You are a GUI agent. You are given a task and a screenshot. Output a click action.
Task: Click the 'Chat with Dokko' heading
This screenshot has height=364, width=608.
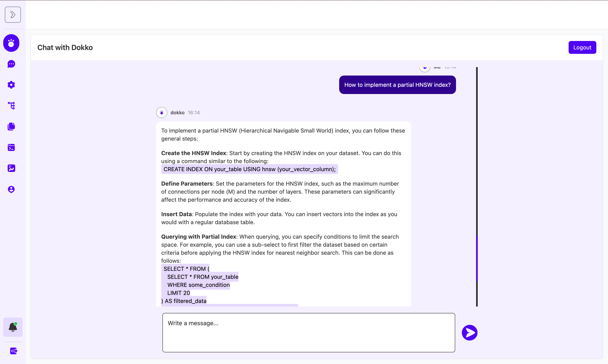point(65,48)
